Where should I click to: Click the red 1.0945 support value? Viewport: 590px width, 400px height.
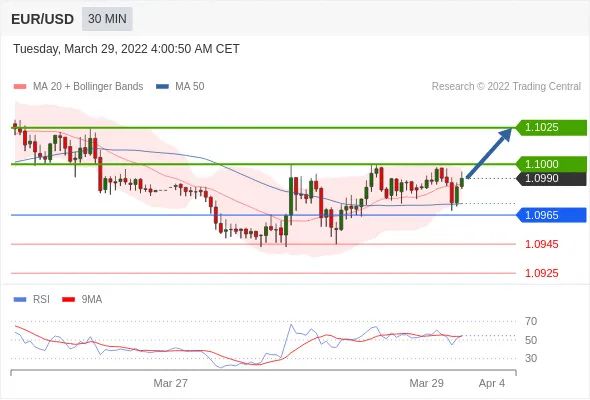click(x=541, y=244)
